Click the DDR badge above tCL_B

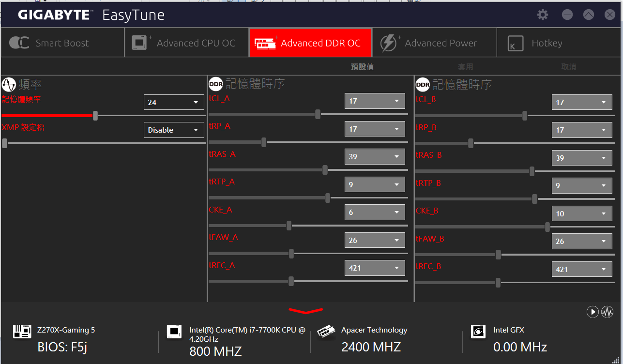[423, 85]
